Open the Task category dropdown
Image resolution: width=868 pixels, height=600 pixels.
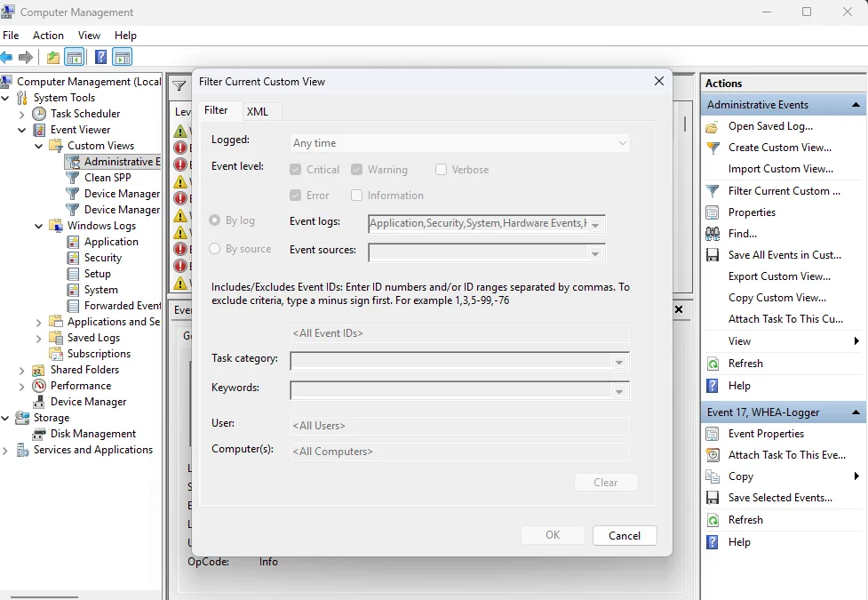pyautogui.click(x=619, y=362)
